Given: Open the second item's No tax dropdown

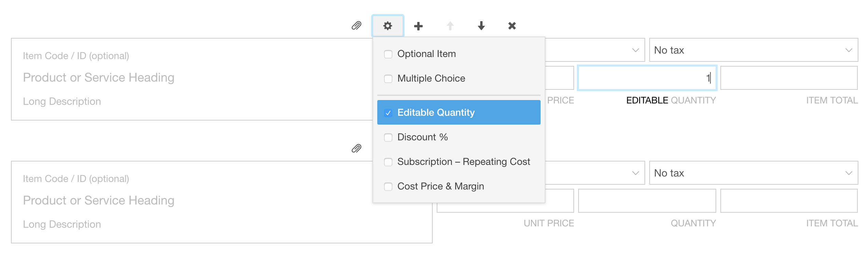Looking at the screenshot, I should (x=754, y=173).
